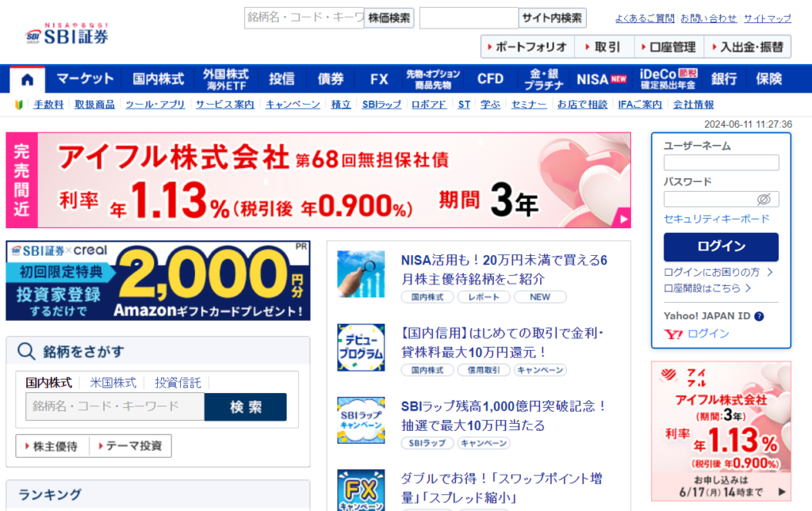Click the Yahoo Y! login icon
This screenshot has height=511, width=812.
coord(673,334)
